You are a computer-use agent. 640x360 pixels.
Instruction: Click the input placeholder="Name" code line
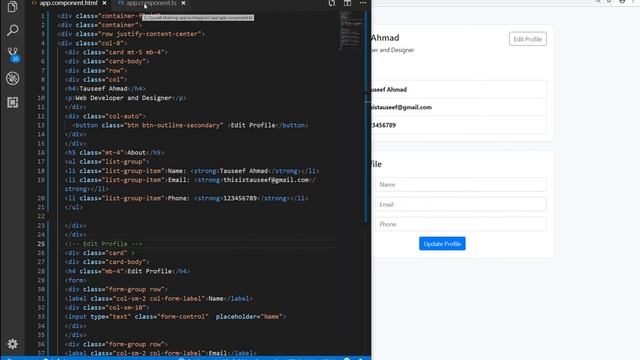tap(175, 317)
